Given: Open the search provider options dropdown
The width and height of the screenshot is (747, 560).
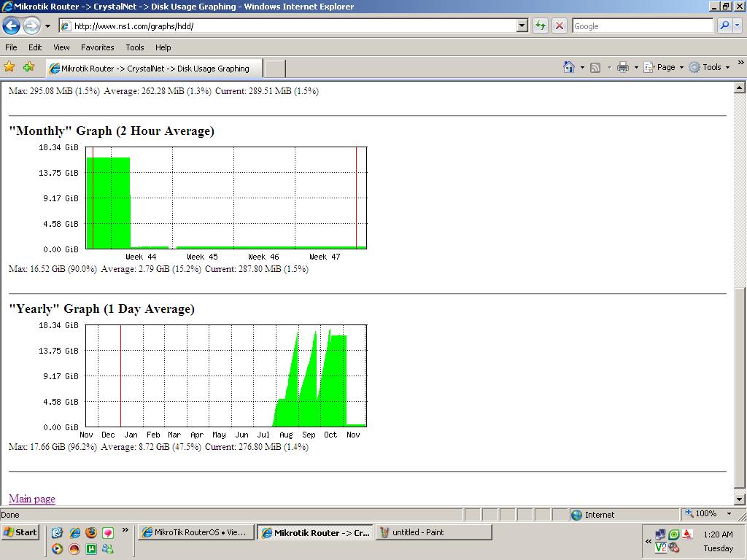Looking at the screenshot, I should click(737, 26).
